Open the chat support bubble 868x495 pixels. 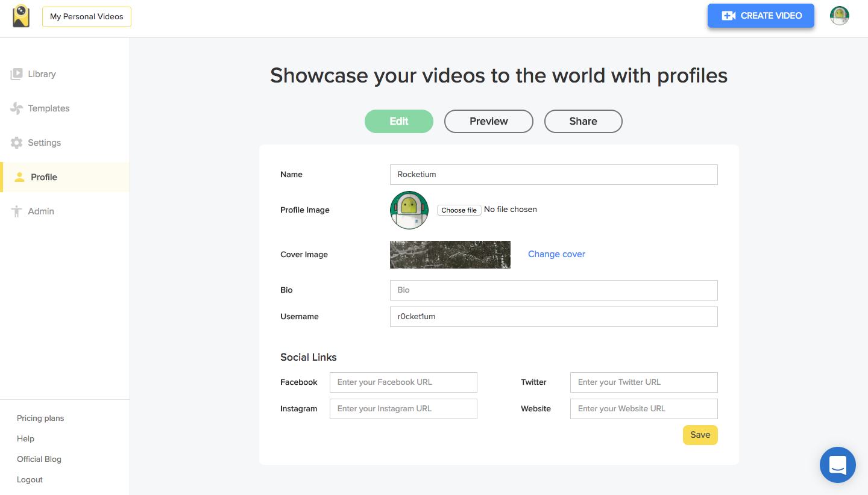[838, 465]
